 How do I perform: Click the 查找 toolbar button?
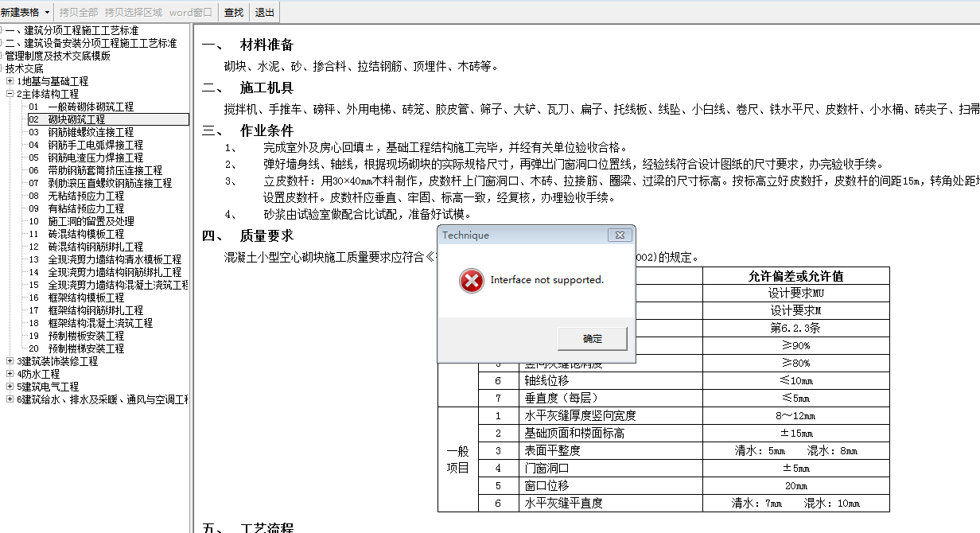click(234, 13)
